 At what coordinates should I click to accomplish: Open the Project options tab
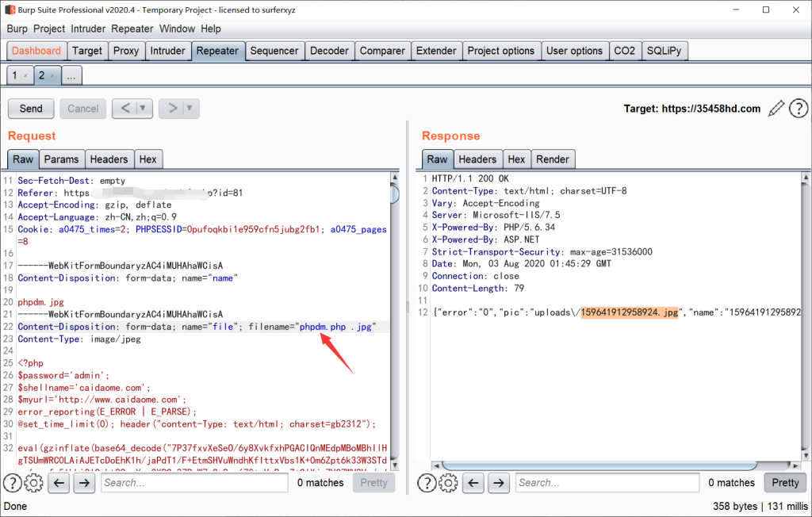(501, 51)
